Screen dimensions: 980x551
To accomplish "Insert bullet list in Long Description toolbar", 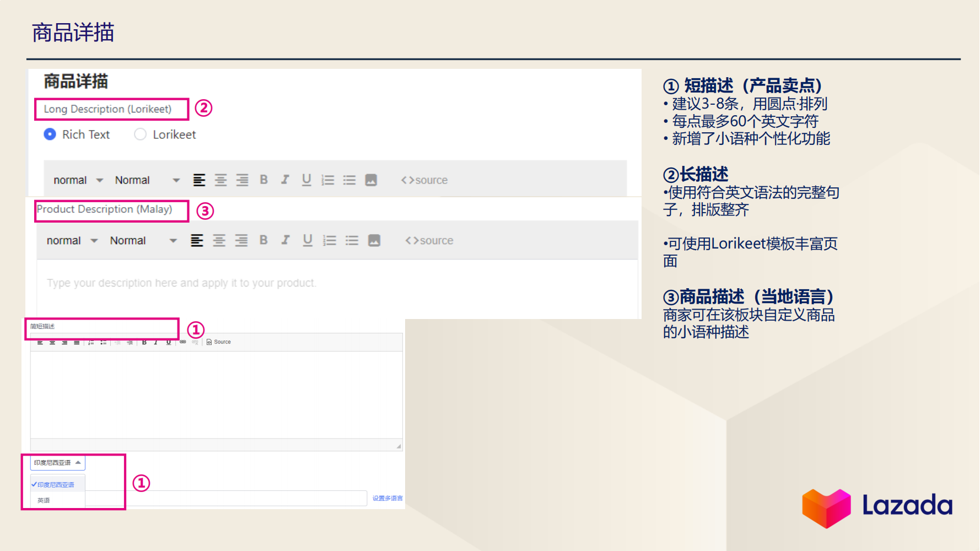I will [x=349, y=180].
